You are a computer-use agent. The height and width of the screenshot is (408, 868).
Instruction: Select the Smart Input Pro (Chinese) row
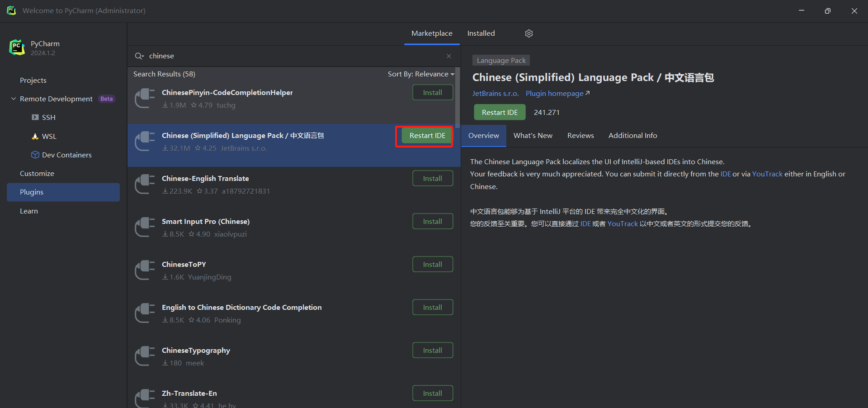(x=294, y=232)
